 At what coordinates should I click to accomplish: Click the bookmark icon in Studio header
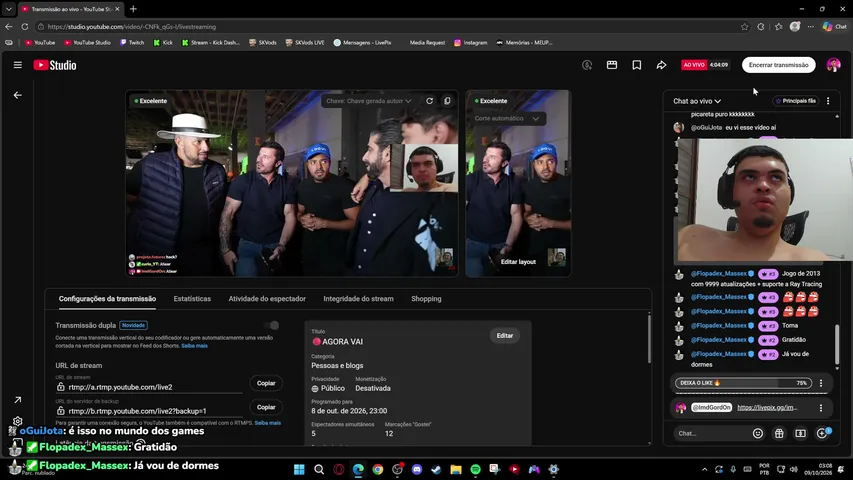[636, 65]
